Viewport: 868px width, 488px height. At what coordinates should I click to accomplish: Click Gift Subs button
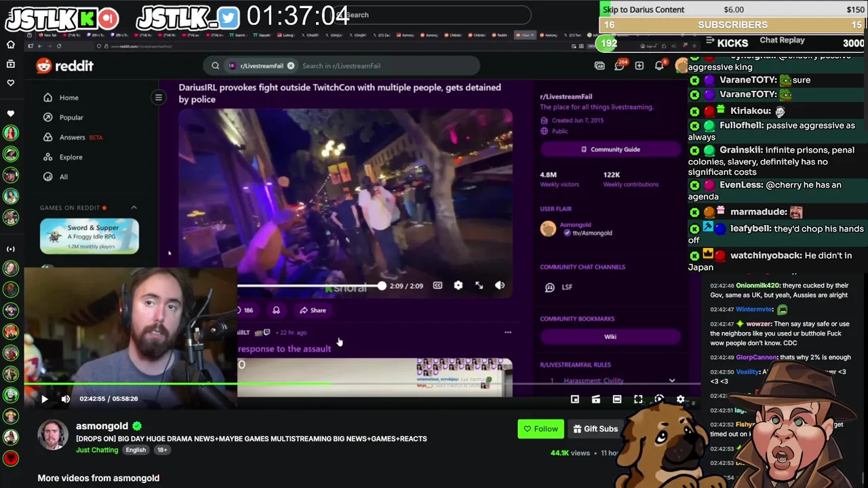coord(595,428)
